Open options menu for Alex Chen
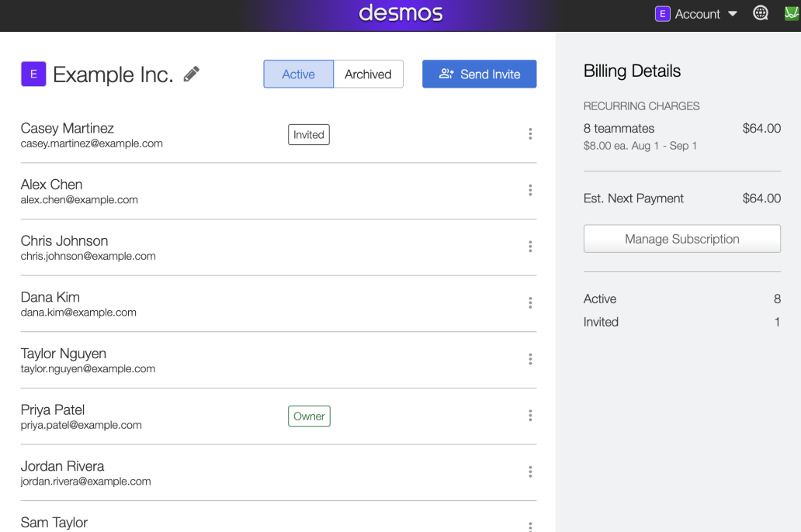The width and height of the screenshot is (801, 532). coord(530,191)
